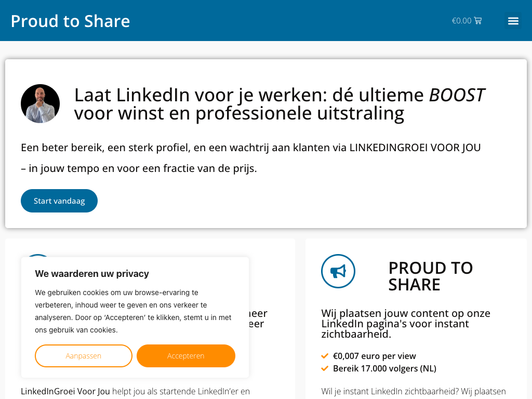Click the LinkedInGroei Voor Jou text link
This screenshot has height=399, width=532.
65,391
